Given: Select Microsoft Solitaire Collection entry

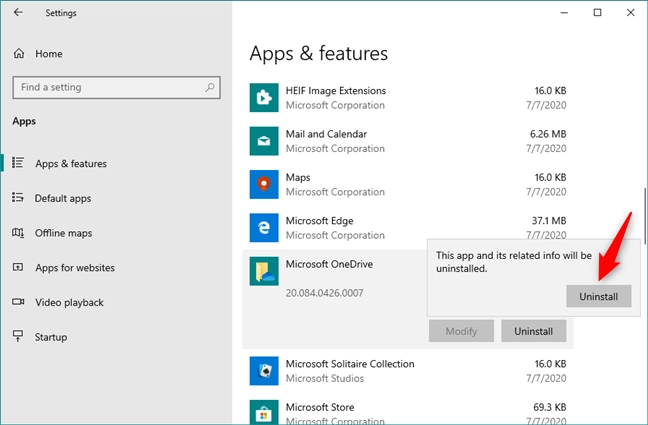Looking at the screenshot, I should tap(407, 371).
